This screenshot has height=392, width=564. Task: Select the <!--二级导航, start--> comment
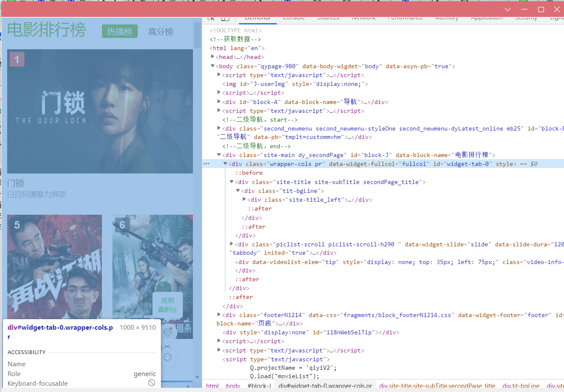(x=260, y=120)
